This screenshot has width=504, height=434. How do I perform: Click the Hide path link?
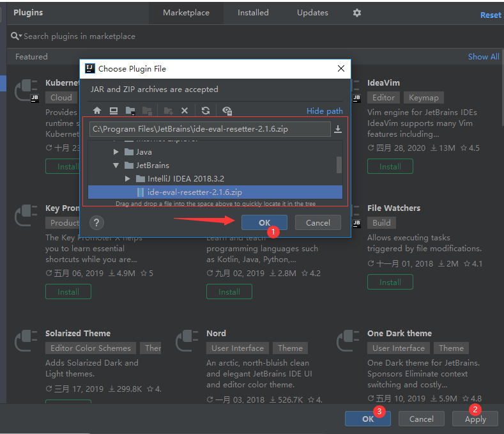(x=325, y=111)
